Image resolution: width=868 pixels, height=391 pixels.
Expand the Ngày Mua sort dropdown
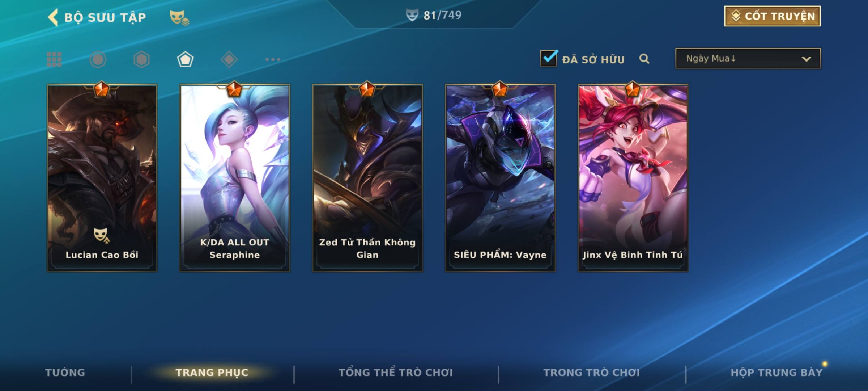(x=748, y=58)
